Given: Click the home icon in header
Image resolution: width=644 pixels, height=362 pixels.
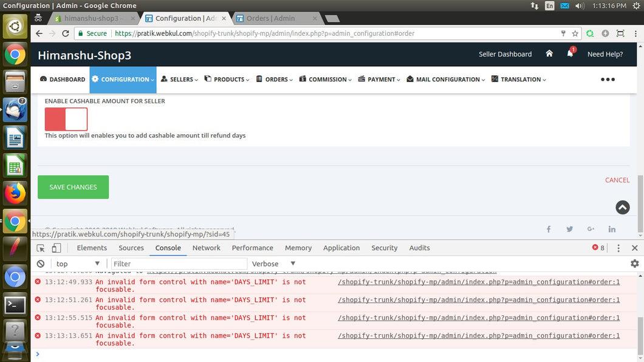Looking at the screenshot, I should 549,53.
